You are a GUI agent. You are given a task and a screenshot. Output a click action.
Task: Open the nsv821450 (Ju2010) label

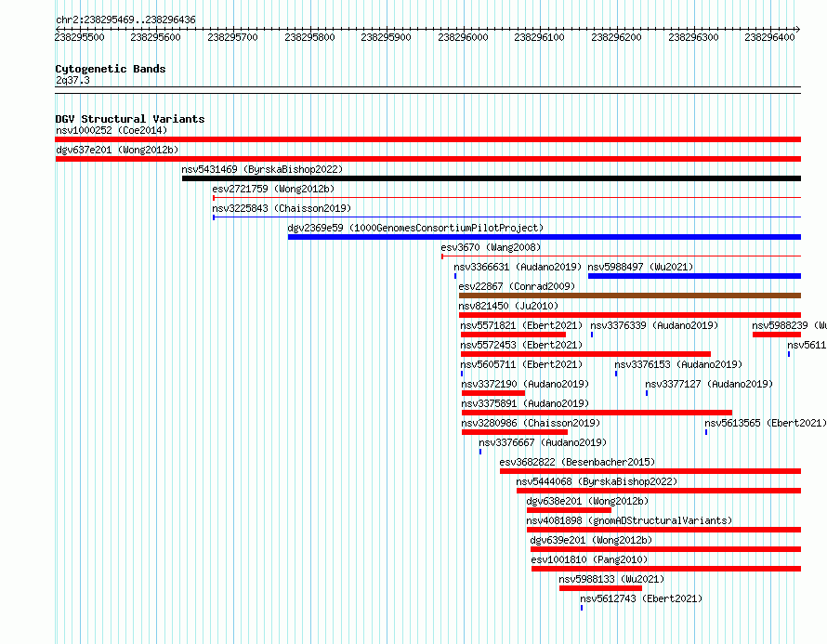coord(508,306)
